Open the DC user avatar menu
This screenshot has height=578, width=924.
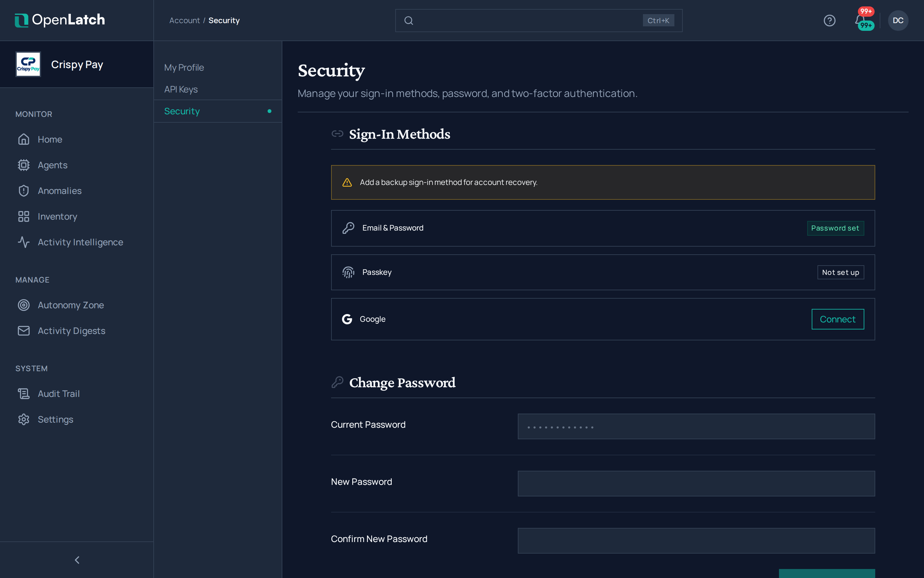coord(898,20)
